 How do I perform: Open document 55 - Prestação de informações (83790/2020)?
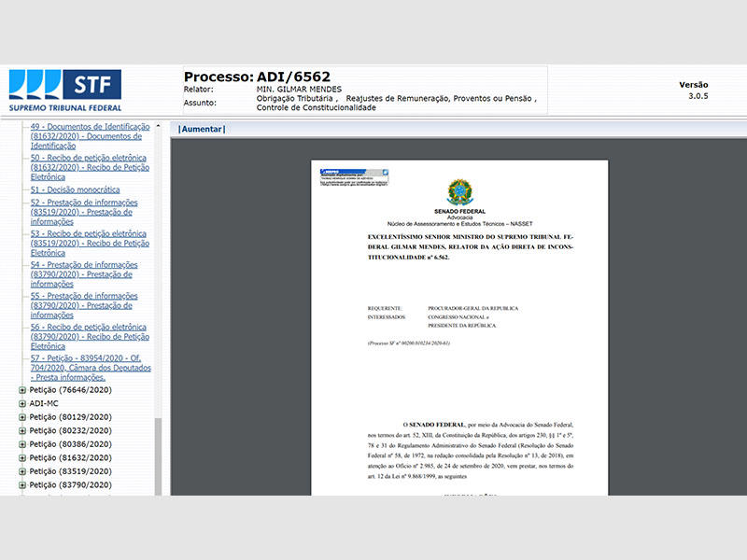(x=84, y=305)
